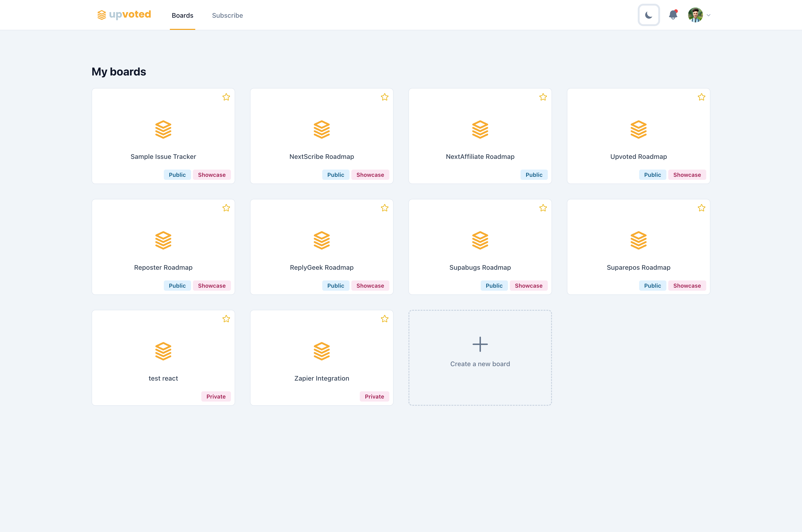
Task: Click the plus icon to create board
Action: [x=480, y=344]
